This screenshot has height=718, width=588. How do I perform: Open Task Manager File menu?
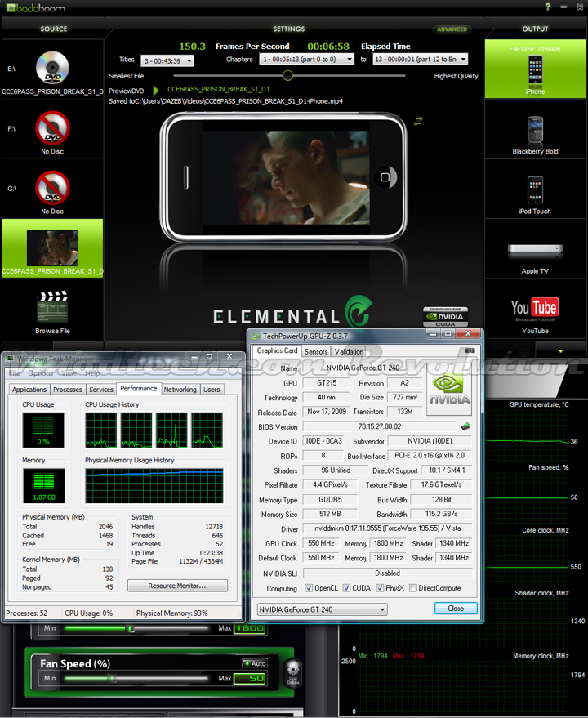click(x=15, y=373)
